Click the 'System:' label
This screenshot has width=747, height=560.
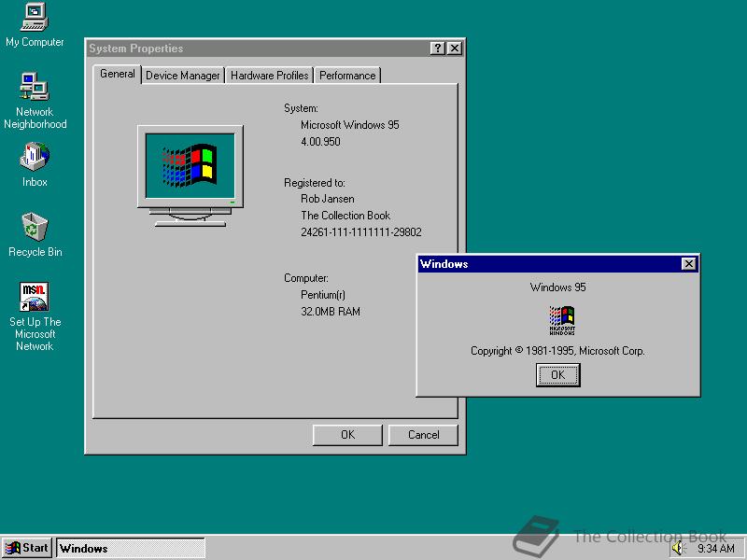tap(301, 108)
